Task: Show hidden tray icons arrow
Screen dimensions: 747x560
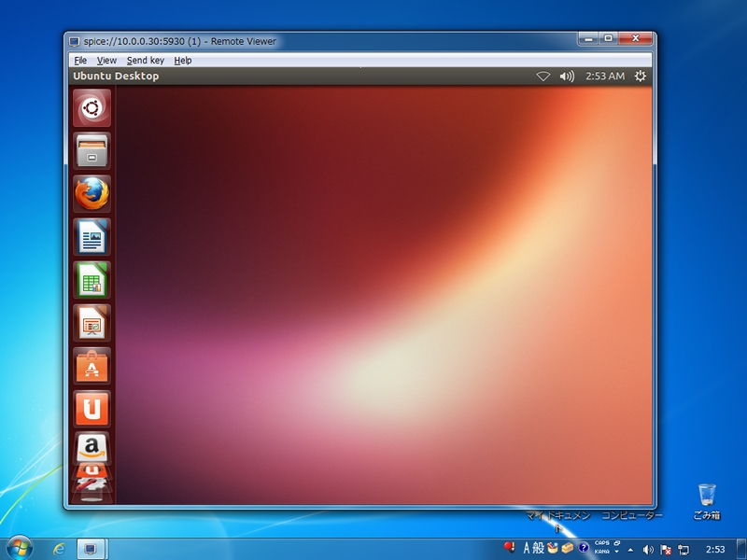Action: point(631,550)
